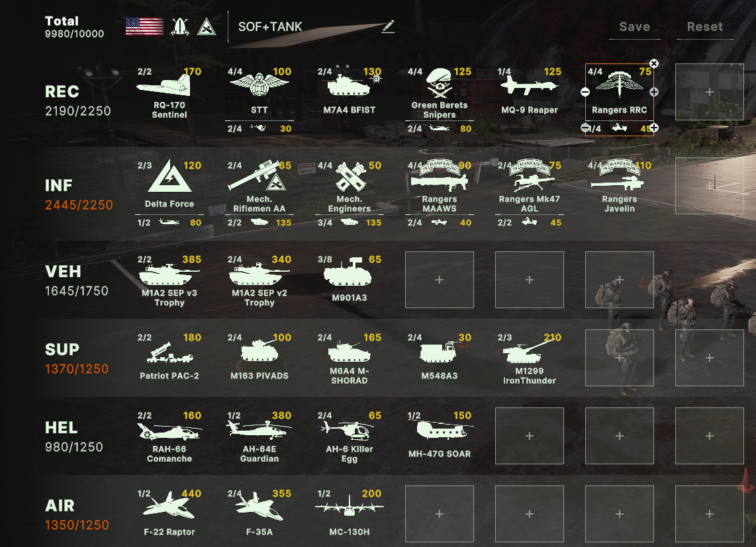Click the AH-64E Guardian helicopter icon

(259, 429)
